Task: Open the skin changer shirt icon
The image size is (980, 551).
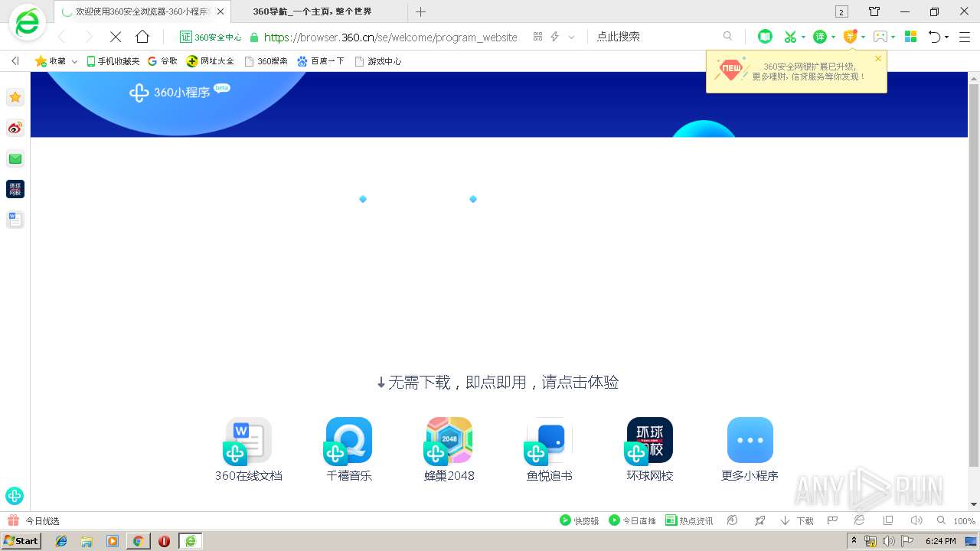Action: click(874, 11)
